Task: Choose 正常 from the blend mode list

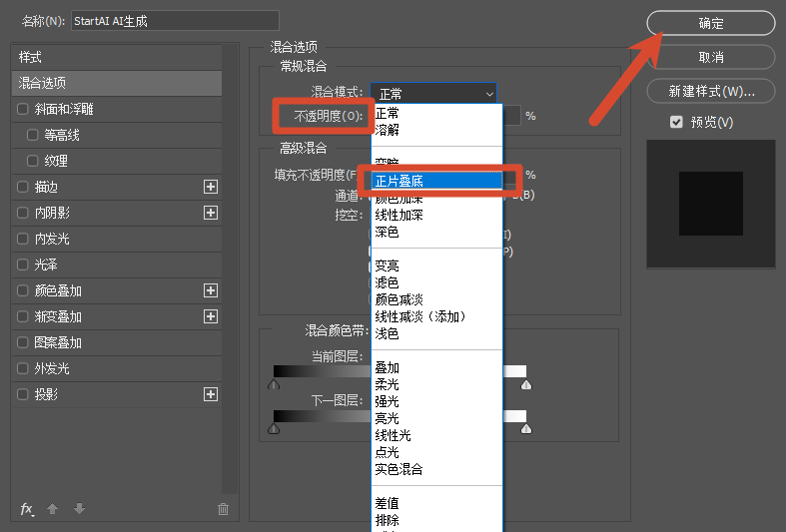Action: [436, 113]
